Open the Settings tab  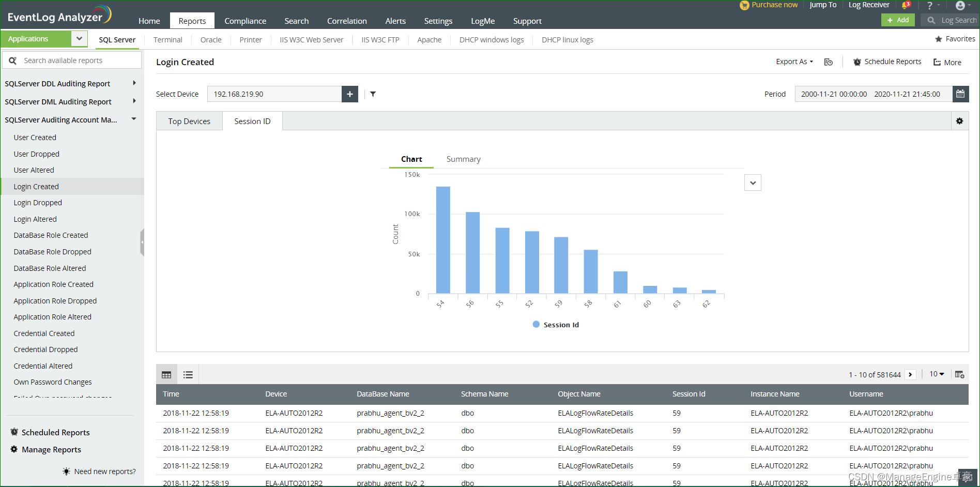[x=438, y=21]
